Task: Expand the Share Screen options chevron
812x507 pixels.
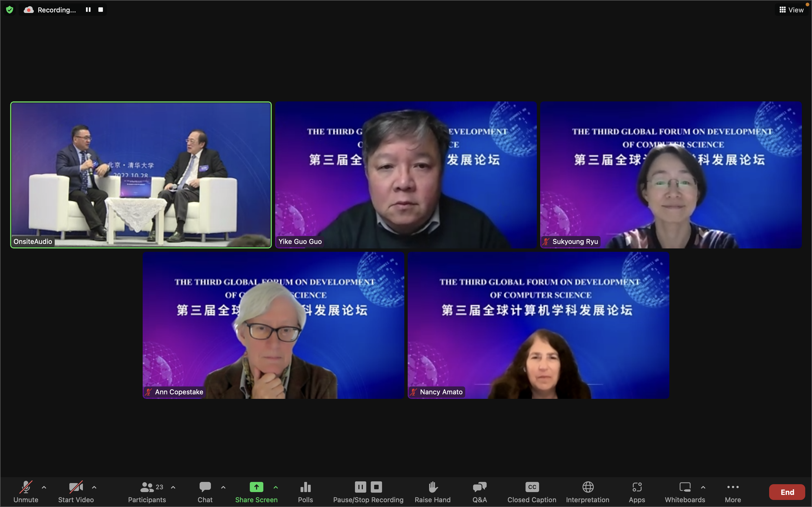Action: [x=275, y=487]
